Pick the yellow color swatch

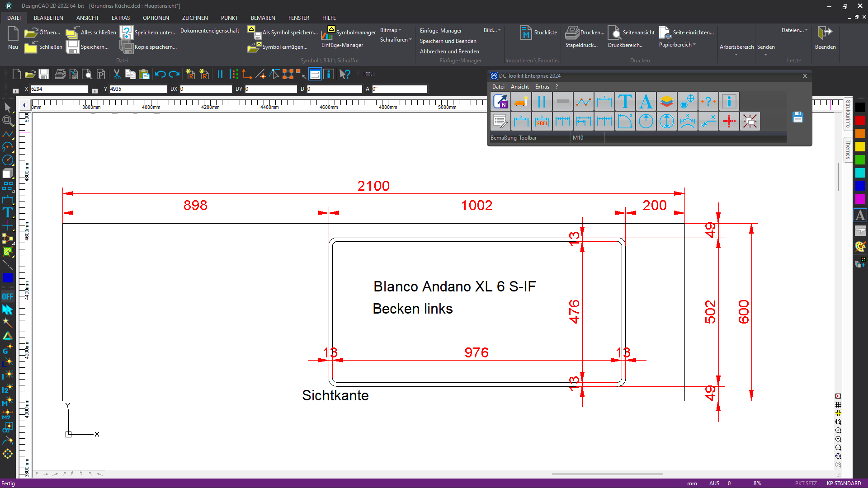tap(860, 147)
